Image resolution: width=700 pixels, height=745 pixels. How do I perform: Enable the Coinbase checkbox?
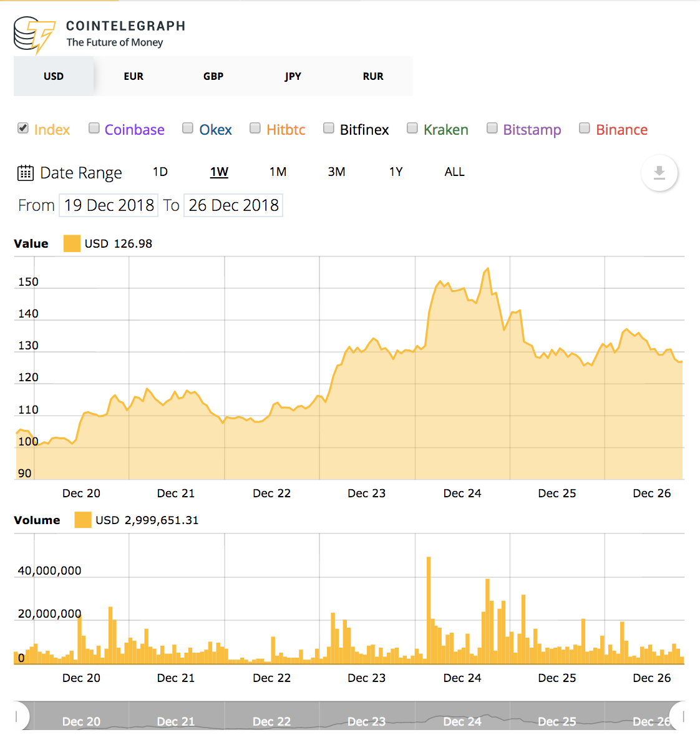tap(94, 128)
